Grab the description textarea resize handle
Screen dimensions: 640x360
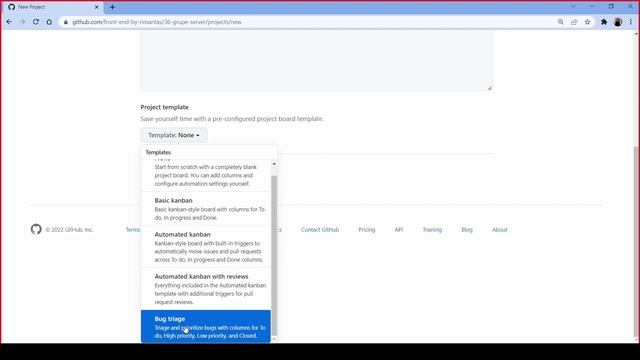(x=489, y=88)
